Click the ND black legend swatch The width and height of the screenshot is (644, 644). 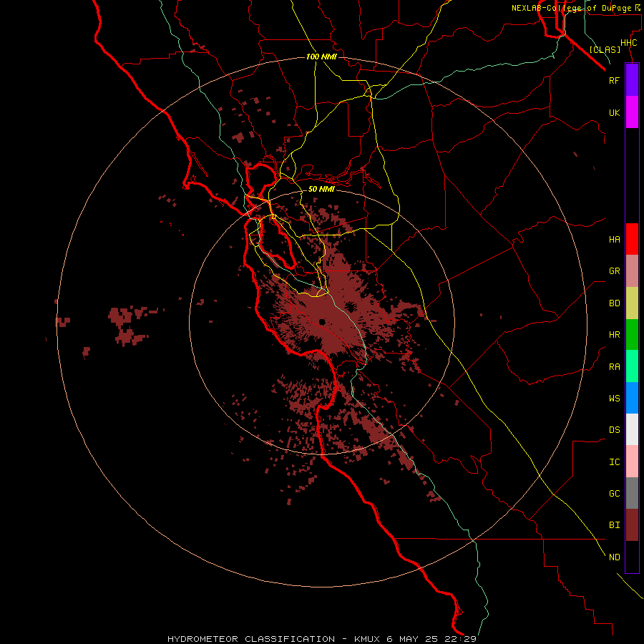[x=632, y=557]
